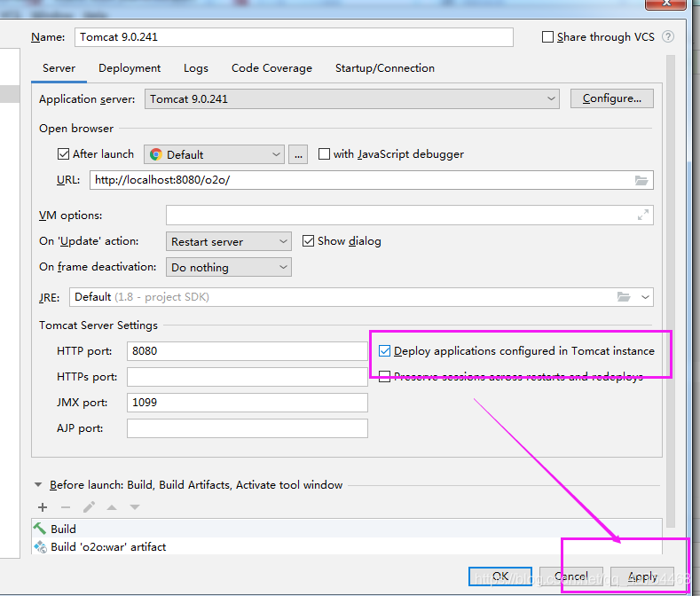Screen dimensions: 700x596
Task: Open the JRE dropdown arrow
Action: (645, 297)
